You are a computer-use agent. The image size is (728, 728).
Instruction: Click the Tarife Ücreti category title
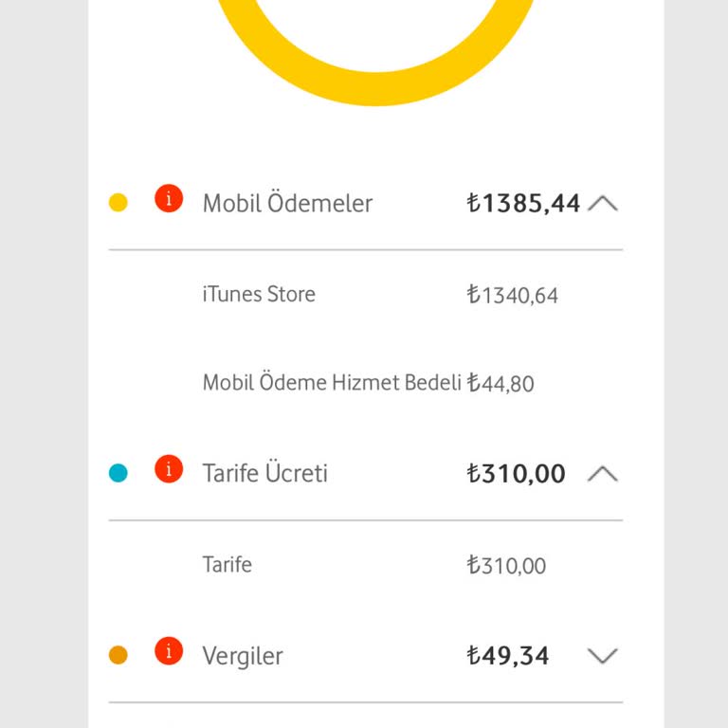click(x=265, y=473)
